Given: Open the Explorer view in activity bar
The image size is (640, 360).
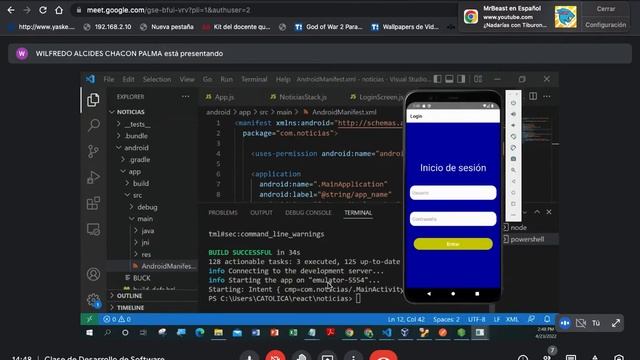Looking at the screenshot, I should 93,100.
